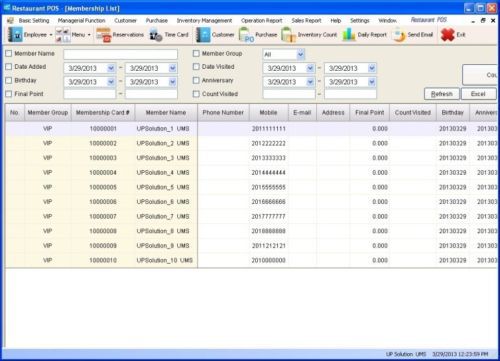The width and height of the screenshot is (500, 361).
Task: Open the Inventory Management menu
Action: [204, 21]
